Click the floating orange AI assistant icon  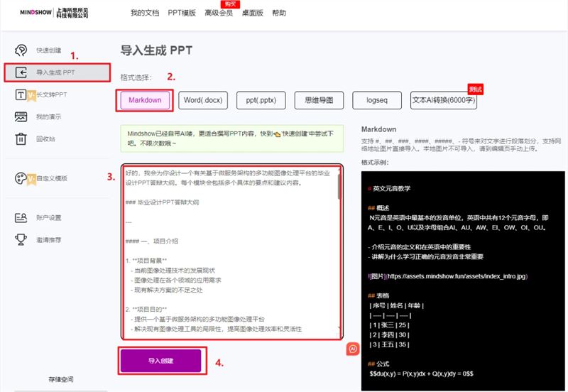(353, 349)
